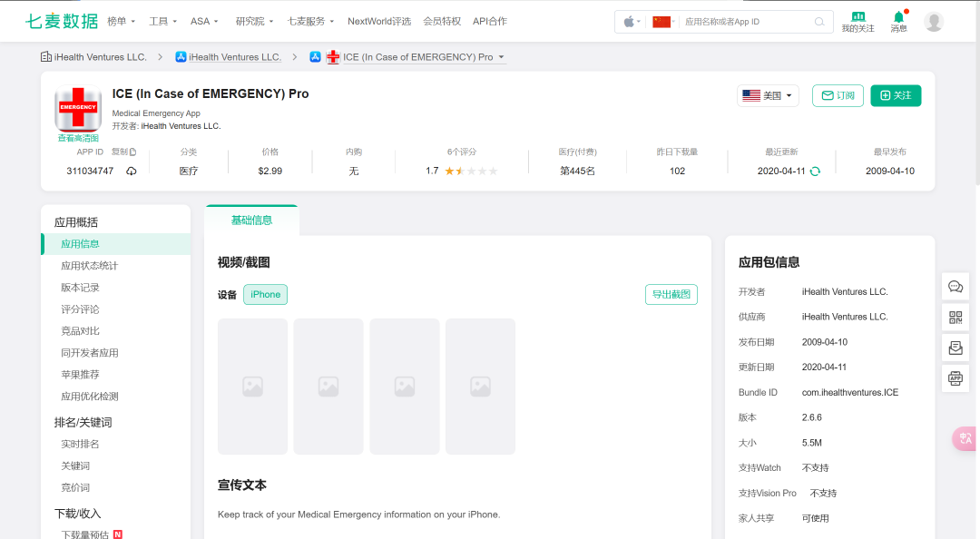Viewport: 980px width, 539px height.
Task: Open the feedback inbox floating icon
Action: [x=955, y=348]
